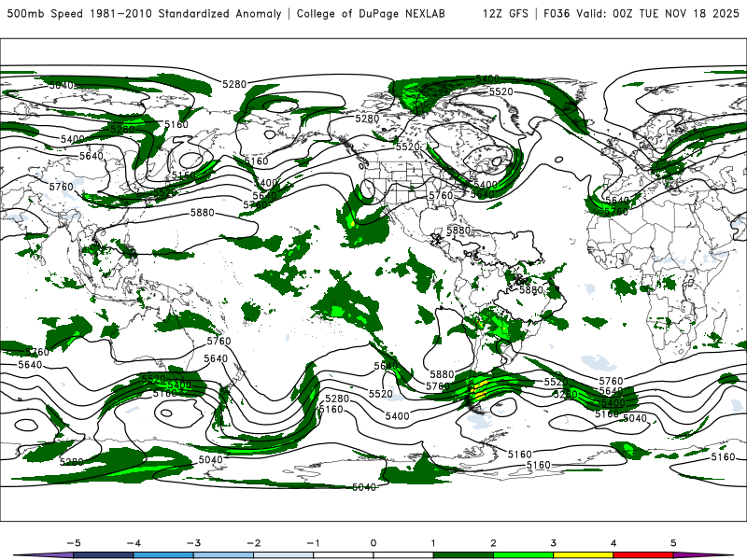The image size is (747, 560).
Task: Click the yellow anomaly streak off southern South America
Action: click(480, 387)
